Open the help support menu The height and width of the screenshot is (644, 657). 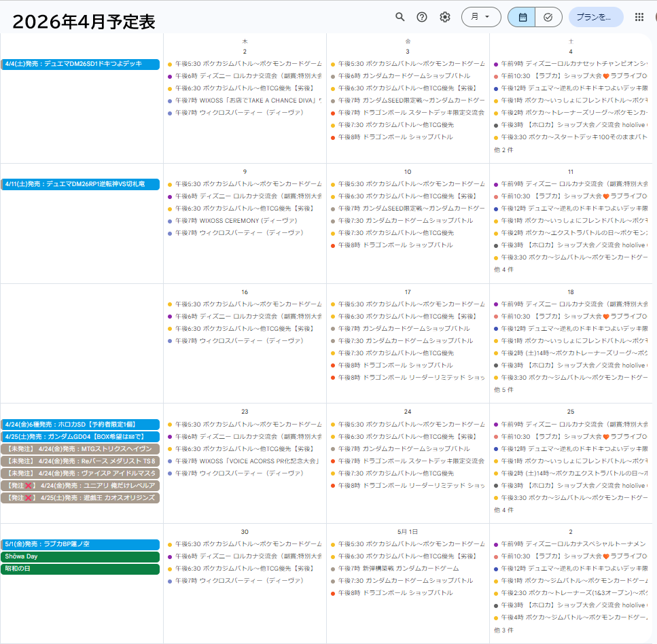(x=422, y=17)
